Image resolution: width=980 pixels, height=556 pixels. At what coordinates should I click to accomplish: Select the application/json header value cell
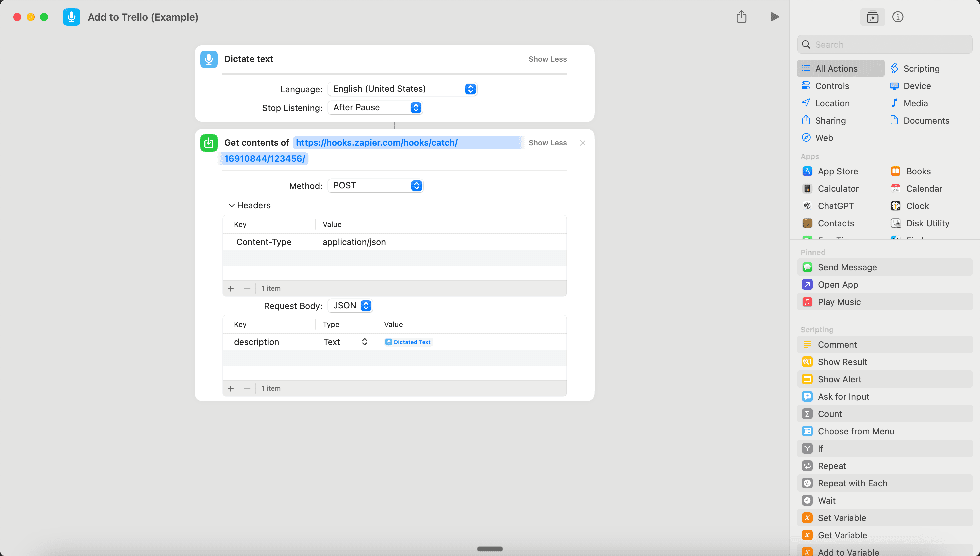point(354,242)
